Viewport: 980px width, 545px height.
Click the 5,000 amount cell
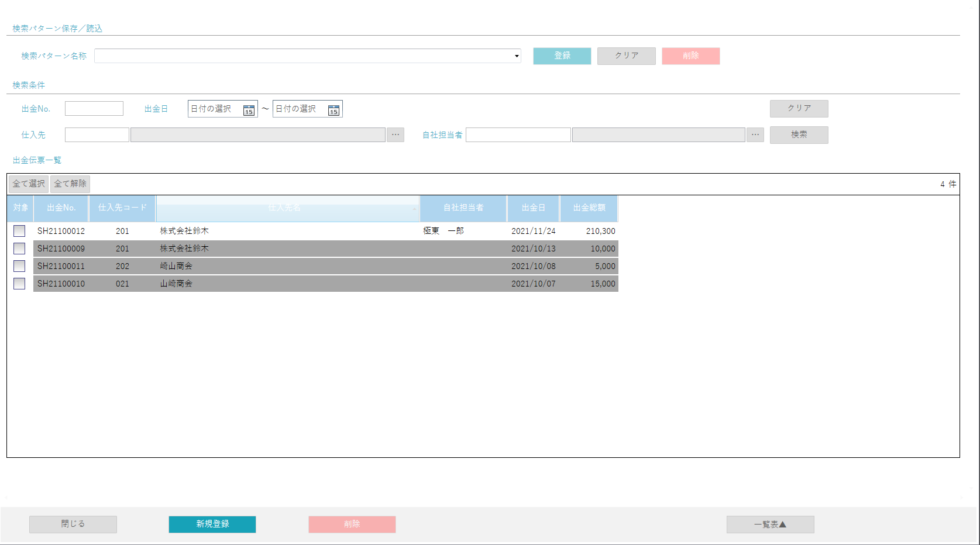pos(589,266)
